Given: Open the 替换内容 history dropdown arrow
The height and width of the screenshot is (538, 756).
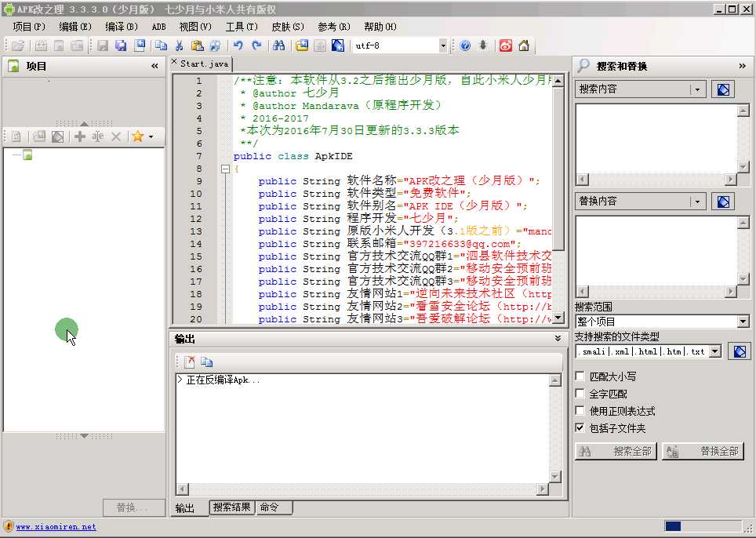Looking at the screenshot, I should click(698, 202).
